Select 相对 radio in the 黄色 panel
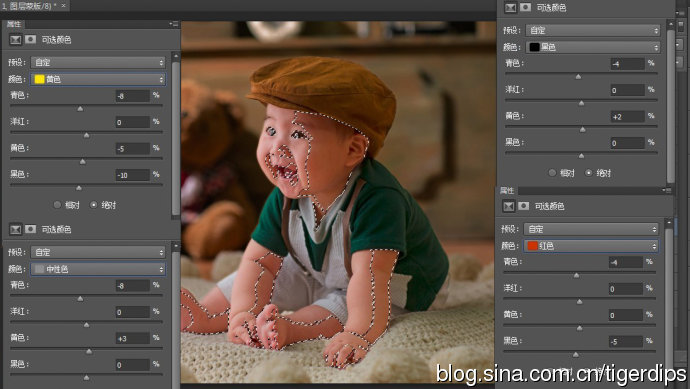Image resolution: width=690 pixels, height=389 pixels. click(x=57, y=205)
